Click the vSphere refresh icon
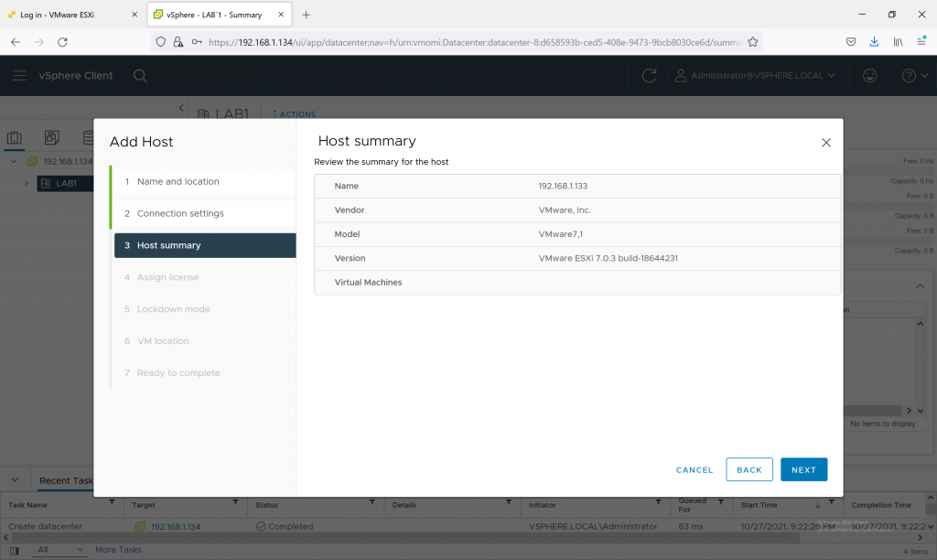Viewport: 937px width, 560px height. pos(649,75)
